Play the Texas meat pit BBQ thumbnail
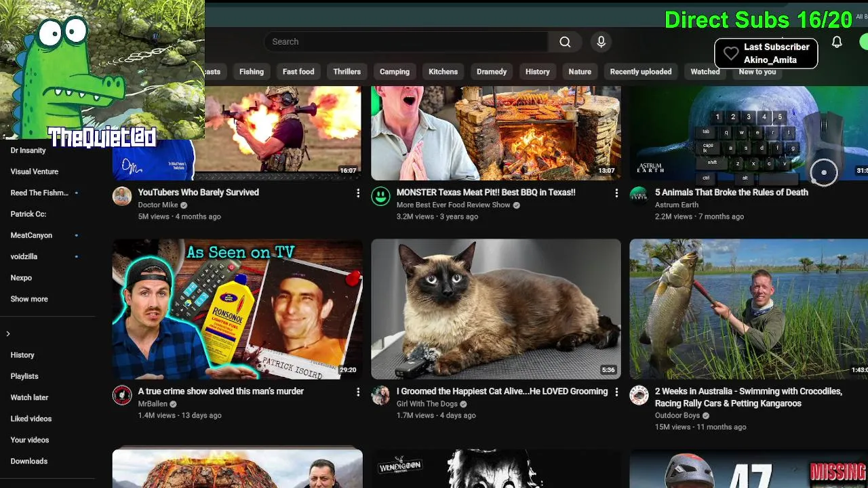Image resolution: width=868 pixels, height=488 pixels. click(x=496, y=133)
